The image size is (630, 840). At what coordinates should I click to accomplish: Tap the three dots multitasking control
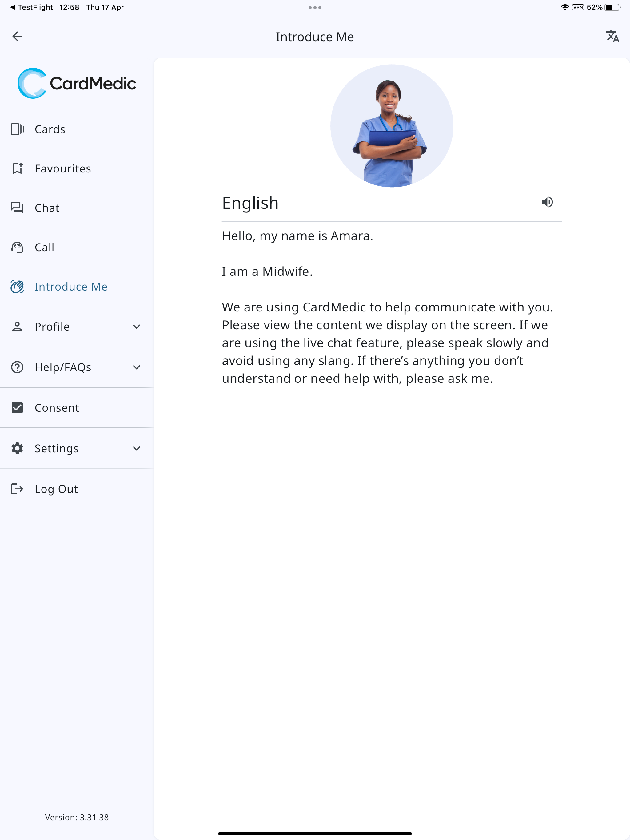click(315, 8)
